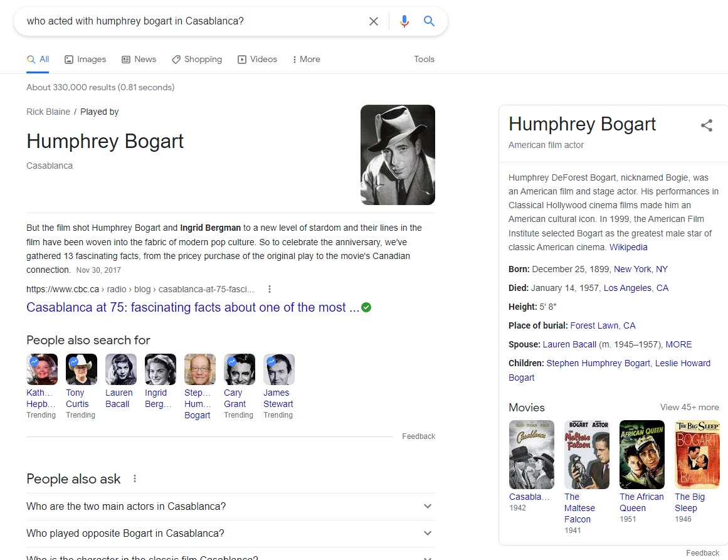The height and width of the screenshot is (560, 728).
Task: Select the Cary Grant related search
Action: [239, 386]
